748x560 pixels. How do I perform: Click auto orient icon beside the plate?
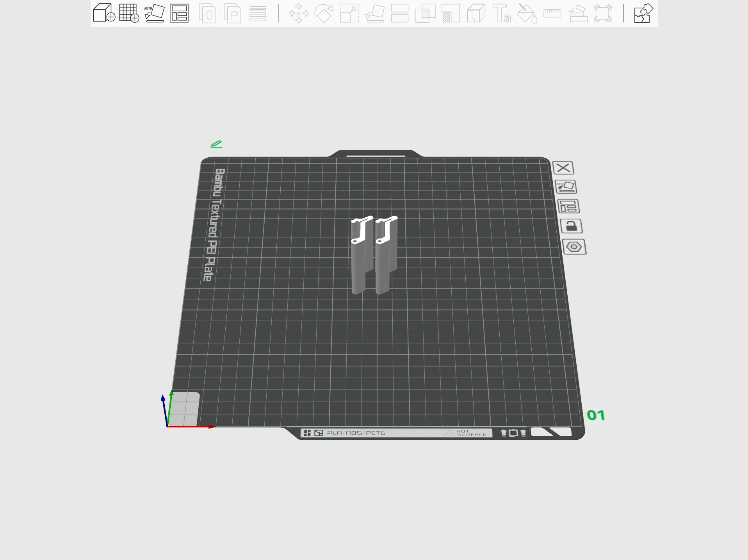(566, 187)
